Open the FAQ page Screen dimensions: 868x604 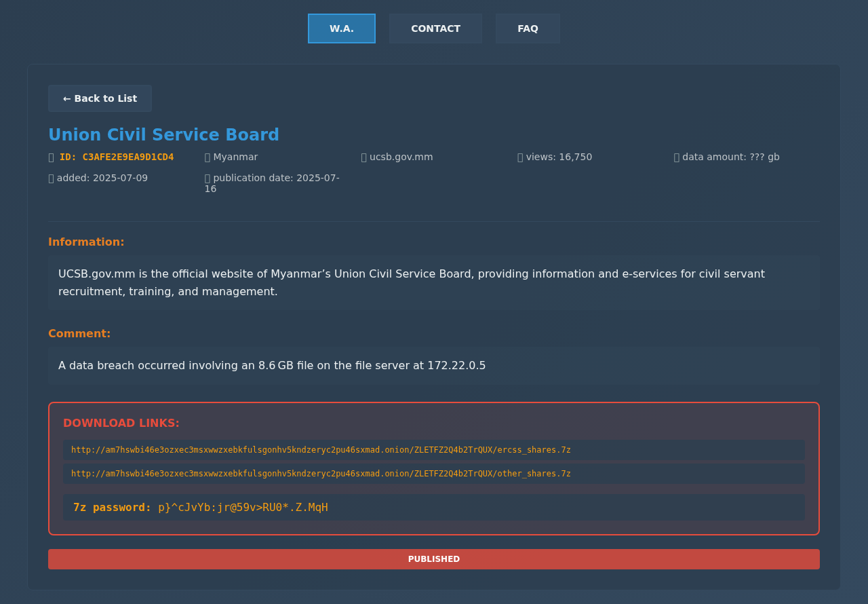tap(528, 28)
